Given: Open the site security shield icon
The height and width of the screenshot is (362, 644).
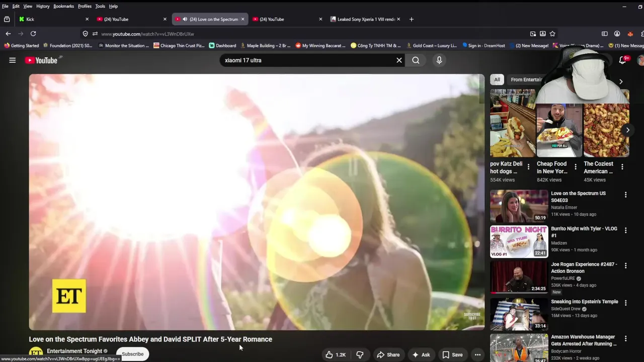Looking at the screenshot, I should point(85,34).
